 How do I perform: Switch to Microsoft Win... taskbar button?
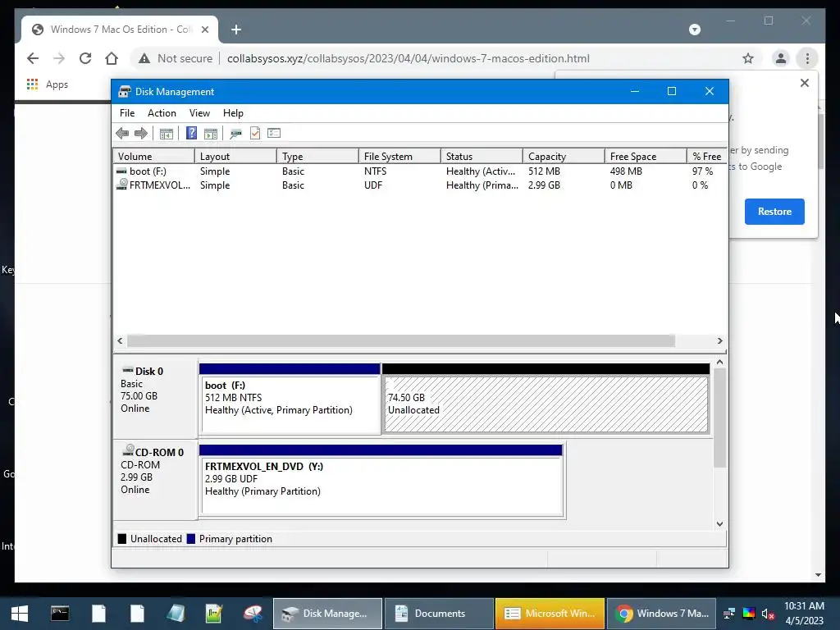(550, 614)
